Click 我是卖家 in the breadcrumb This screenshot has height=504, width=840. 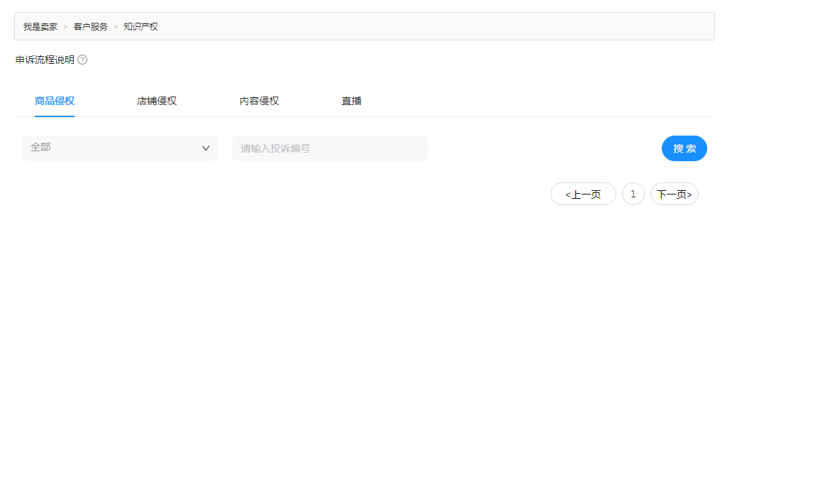pos(40,27)
